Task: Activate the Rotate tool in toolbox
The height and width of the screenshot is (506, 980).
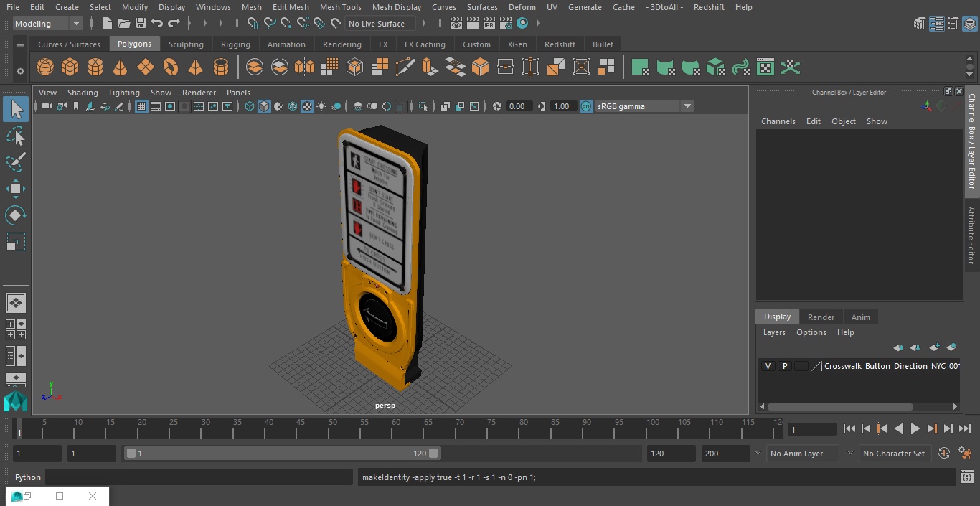Action: (16, 215)
